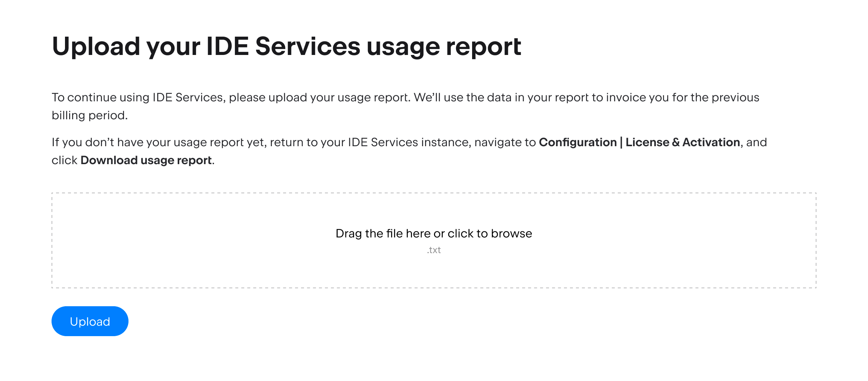Click the bold "Download usage report" text
The width and height of the screenshot is (868, 381).
(x=146, y=160)
